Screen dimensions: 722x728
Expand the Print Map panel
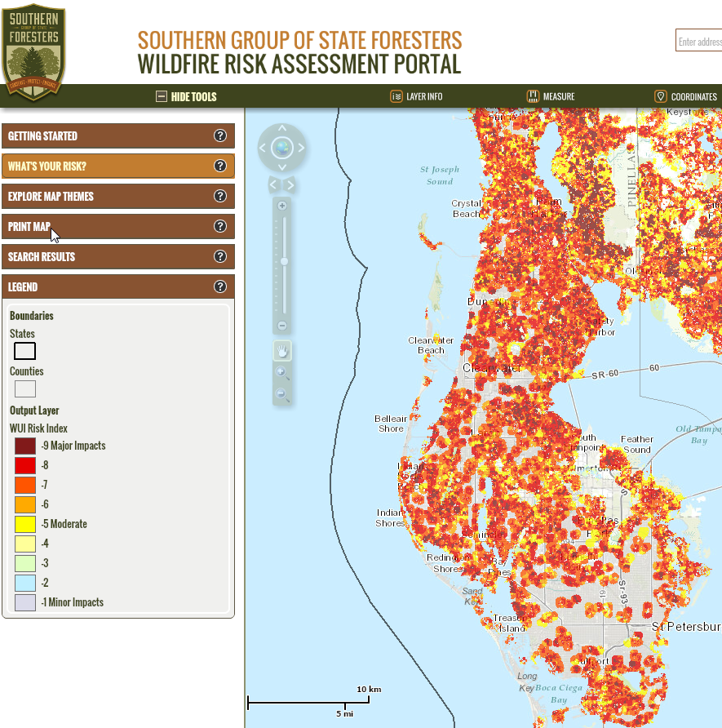click(118, 226)
